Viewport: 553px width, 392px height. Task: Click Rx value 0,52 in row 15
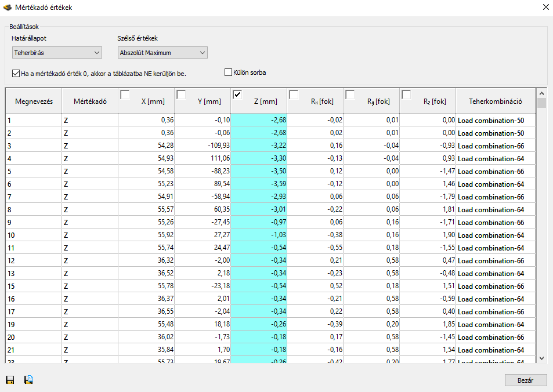click(315, 286)
